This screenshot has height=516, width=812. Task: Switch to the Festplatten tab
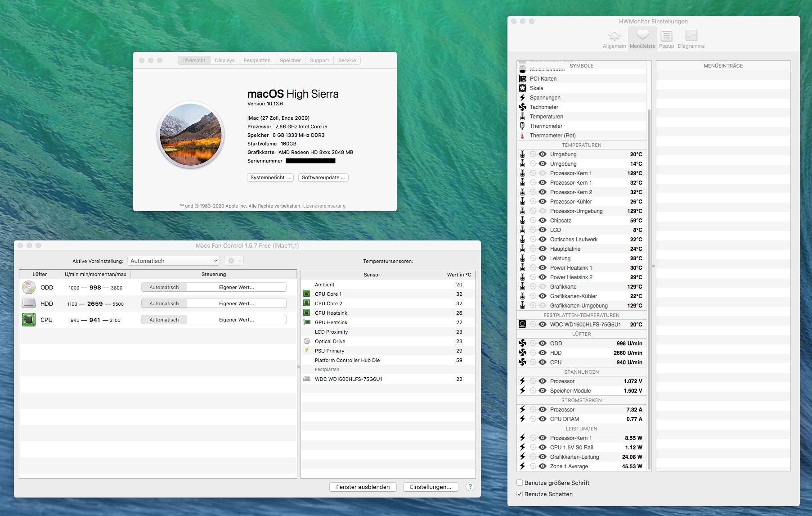point(257,60)
